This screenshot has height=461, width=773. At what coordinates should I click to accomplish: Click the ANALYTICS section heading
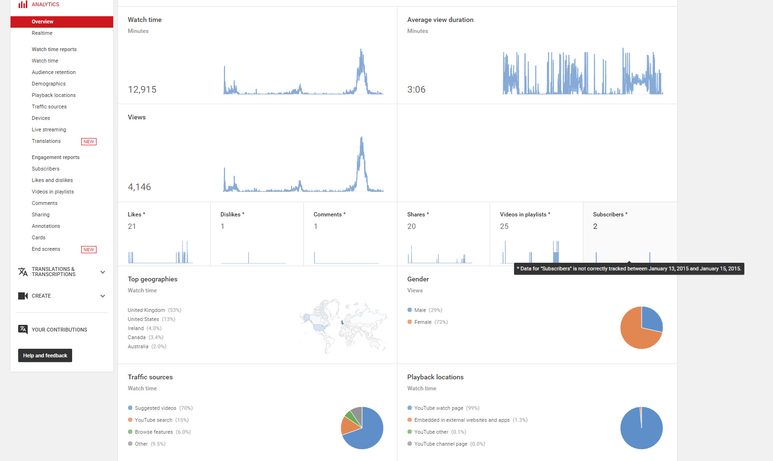point(45,4)
